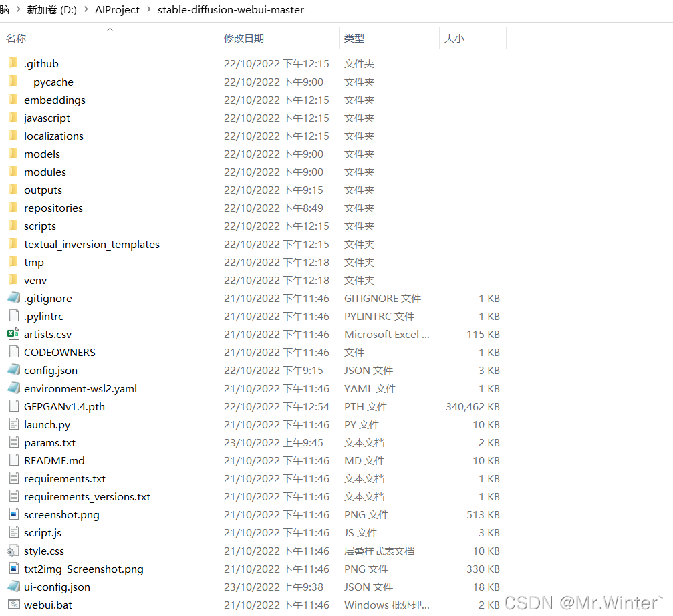Select the launch.py script icon

pos(13,424)
